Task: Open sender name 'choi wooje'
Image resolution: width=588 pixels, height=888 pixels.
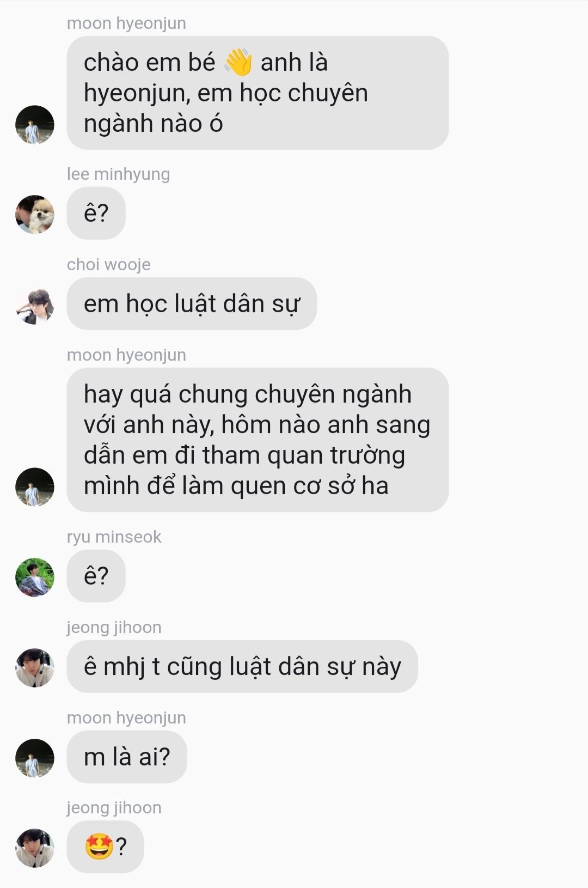Action: tap(108, 265)
